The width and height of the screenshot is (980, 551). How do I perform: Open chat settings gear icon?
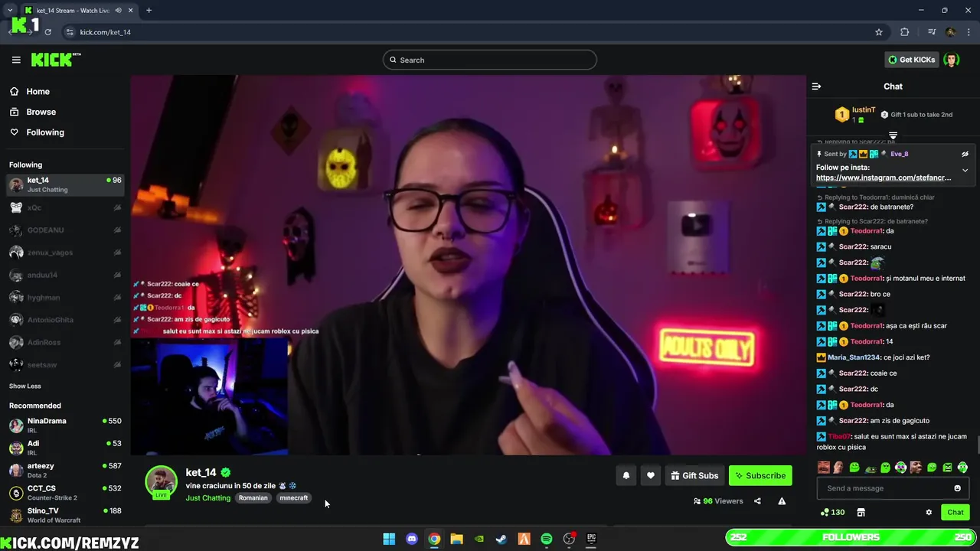pos(929,512)
